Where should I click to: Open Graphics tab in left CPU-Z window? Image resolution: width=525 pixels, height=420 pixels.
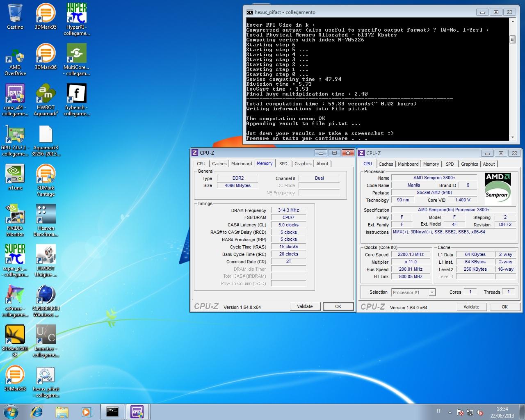pyautogui.click(x=303, y=164)
